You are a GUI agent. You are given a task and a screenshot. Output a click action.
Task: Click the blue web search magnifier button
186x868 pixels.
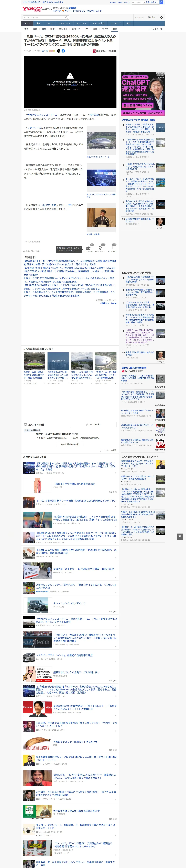[161, 2]
